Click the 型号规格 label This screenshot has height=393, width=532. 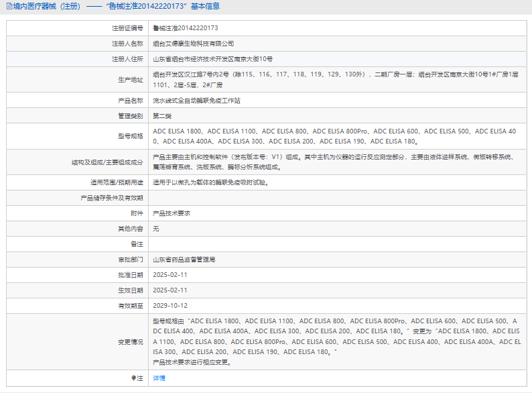[x=131, y=136]
